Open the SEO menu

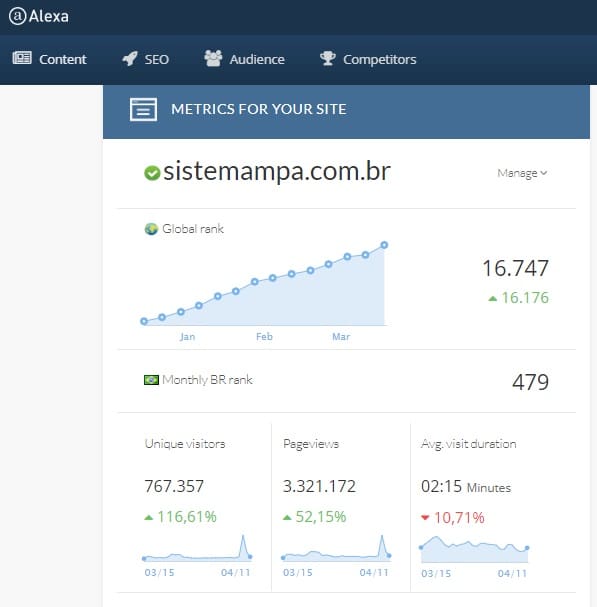pyautogui.click(x=146, y=59)
